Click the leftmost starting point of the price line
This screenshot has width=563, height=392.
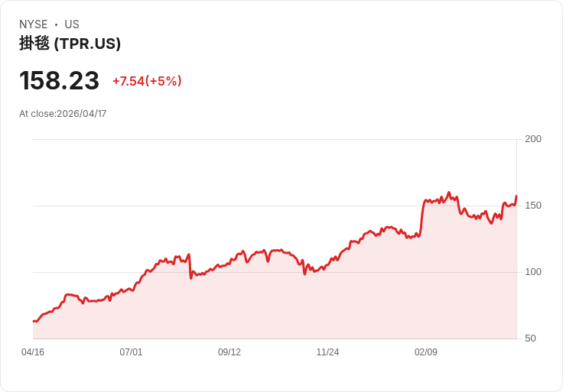[34, 321]
